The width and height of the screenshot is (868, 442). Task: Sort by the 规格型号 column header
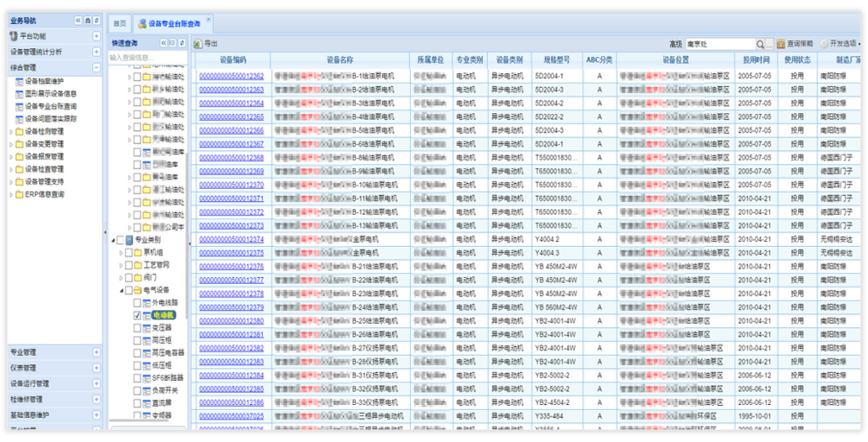tap(556, 59)
